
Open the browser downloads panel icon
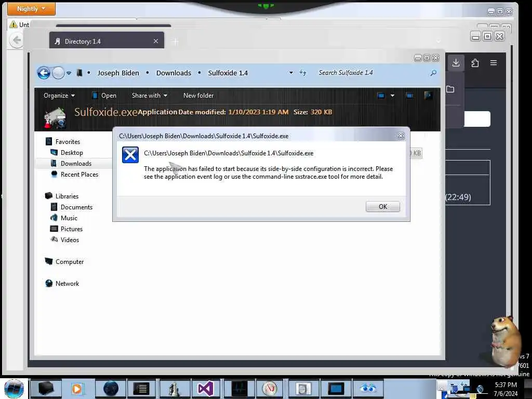[x=456, y=63]
